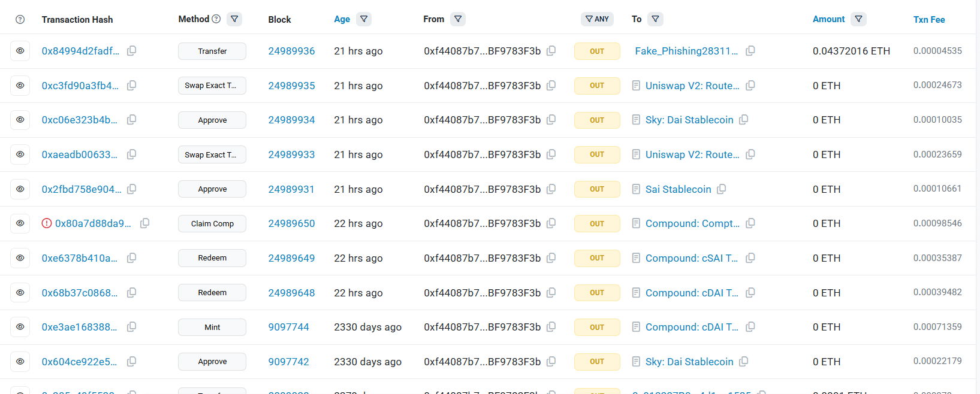Copy From address in block 9097744 row
Viewport: 980px width, 394px height.
coord(551,327)
